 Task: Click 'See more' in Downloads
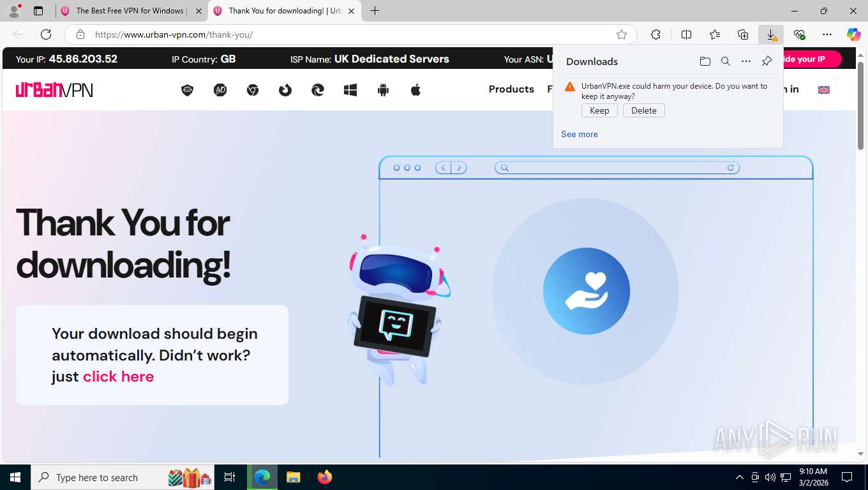[x=580, y=134]
